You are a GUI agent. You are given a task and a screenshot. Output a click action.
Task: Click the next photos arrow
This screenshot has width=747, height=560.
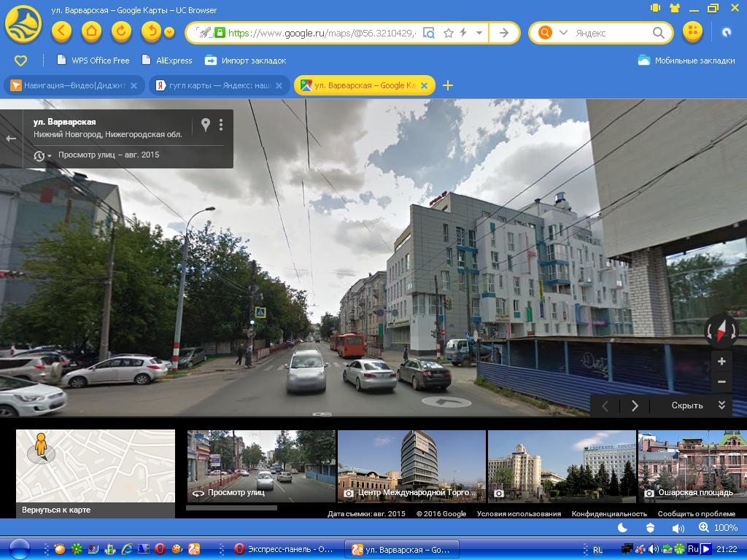click(x=635, y=405)
